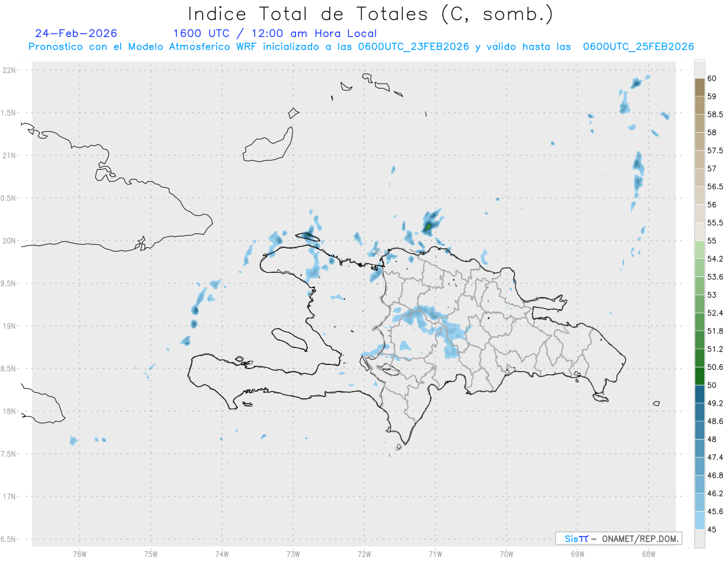Pick the beige swatch between 56 and 56.5

699,195
